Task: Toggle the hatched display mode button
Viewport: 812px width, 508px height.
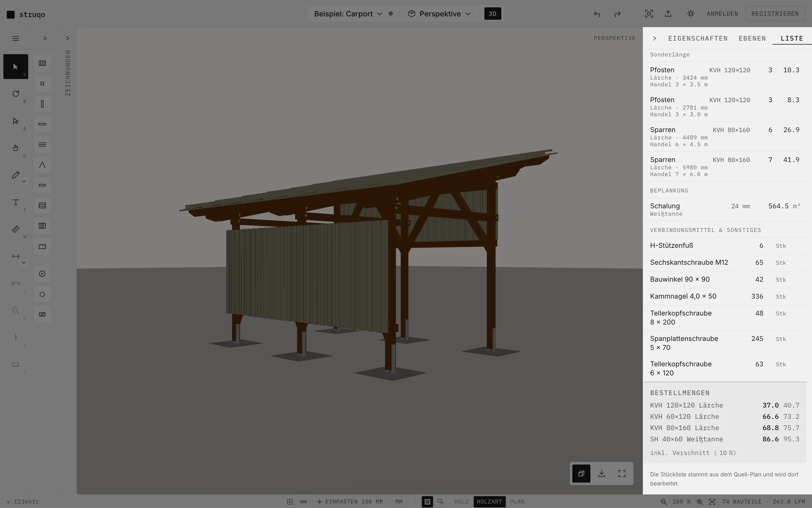Action: [x=427, y=502]
